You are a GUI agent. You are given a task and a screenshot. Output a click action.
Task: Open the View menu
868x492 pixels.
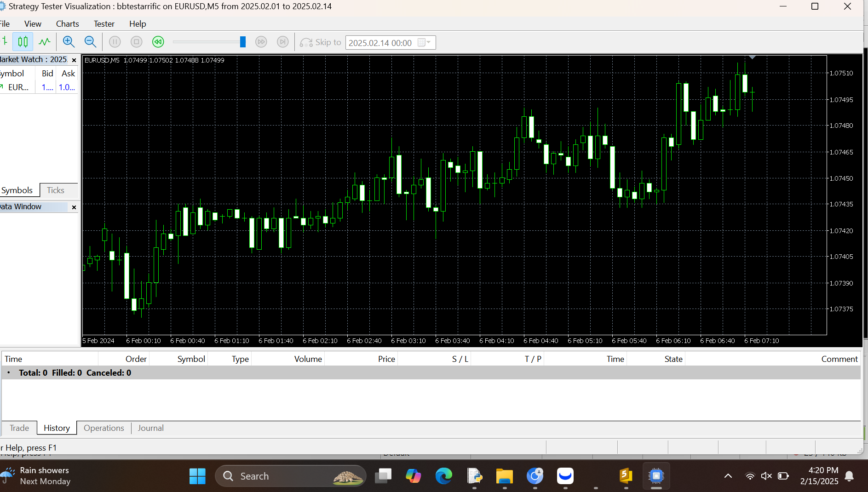coord(33,24)
